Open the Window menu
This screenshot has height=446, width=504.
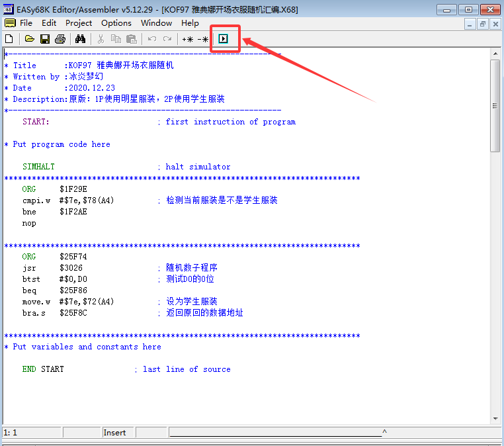point(157,23)
